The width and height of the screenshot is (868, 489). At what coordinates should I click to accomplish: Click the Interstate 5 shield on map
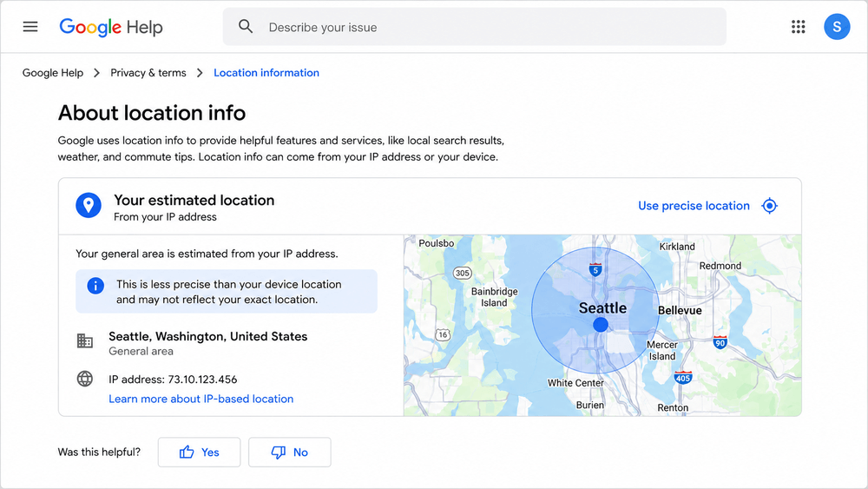point(595,270)
